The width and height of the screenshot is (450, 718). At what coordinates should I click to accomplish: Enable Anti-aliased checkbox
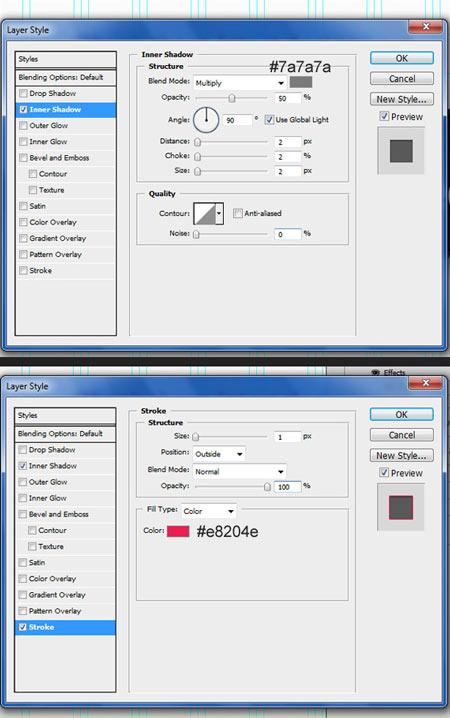click(238, 213)
